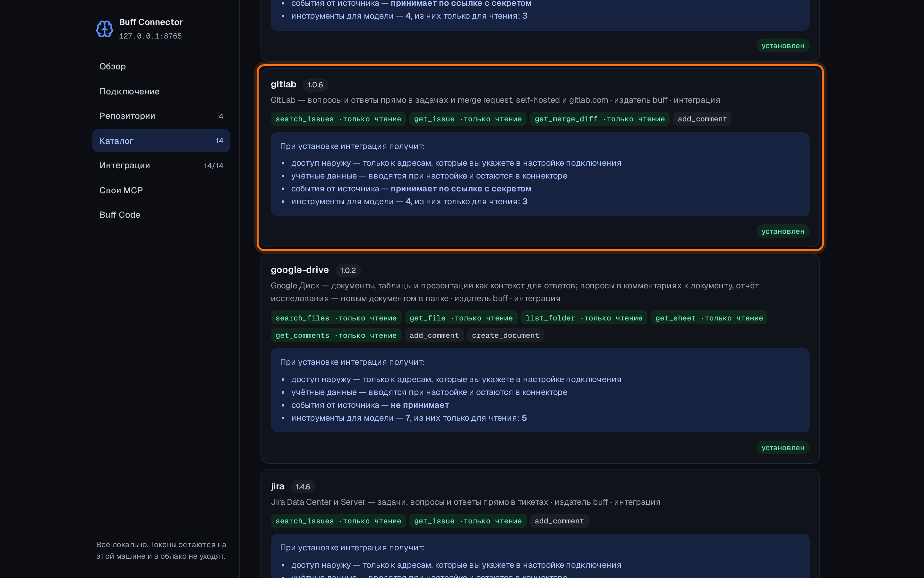Image resolution: width=924 pixels, height=578 pixels.
Task: Open Интеграции in the sidebar
Action: coord(161,165)
